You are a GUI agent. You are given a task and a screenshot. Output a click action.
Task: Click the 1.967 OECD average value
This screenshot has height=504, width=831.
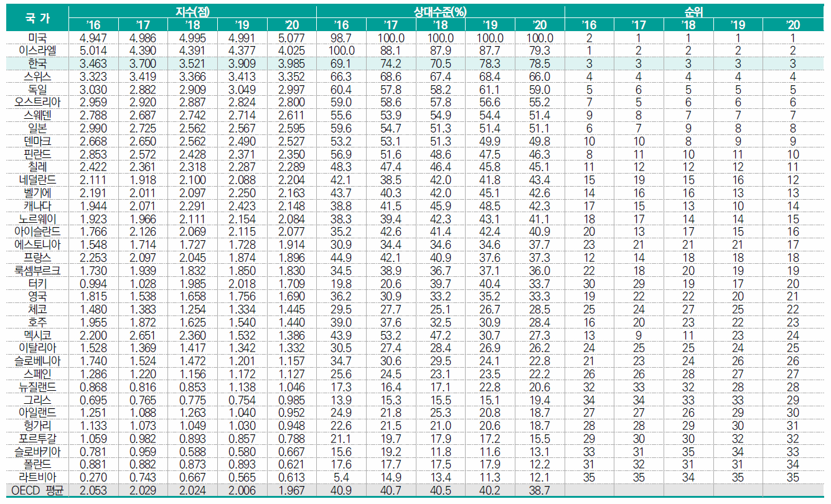point(291,491)
